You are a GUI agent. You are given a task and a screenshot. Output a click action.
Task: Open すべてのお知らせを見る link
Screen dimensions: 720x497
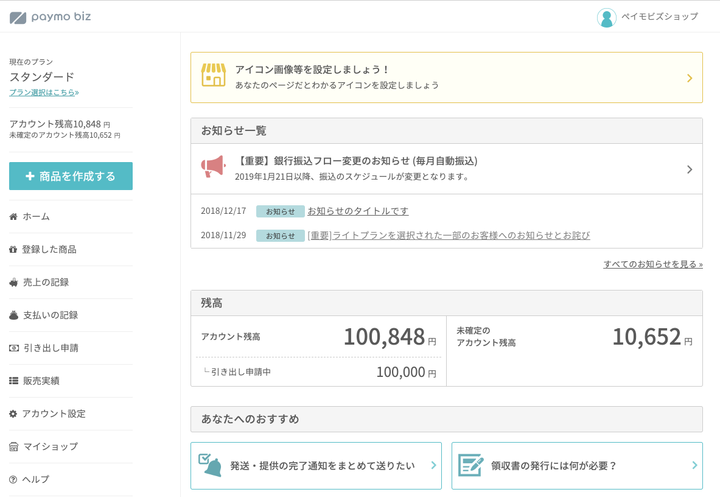click(x=652, y=264)
